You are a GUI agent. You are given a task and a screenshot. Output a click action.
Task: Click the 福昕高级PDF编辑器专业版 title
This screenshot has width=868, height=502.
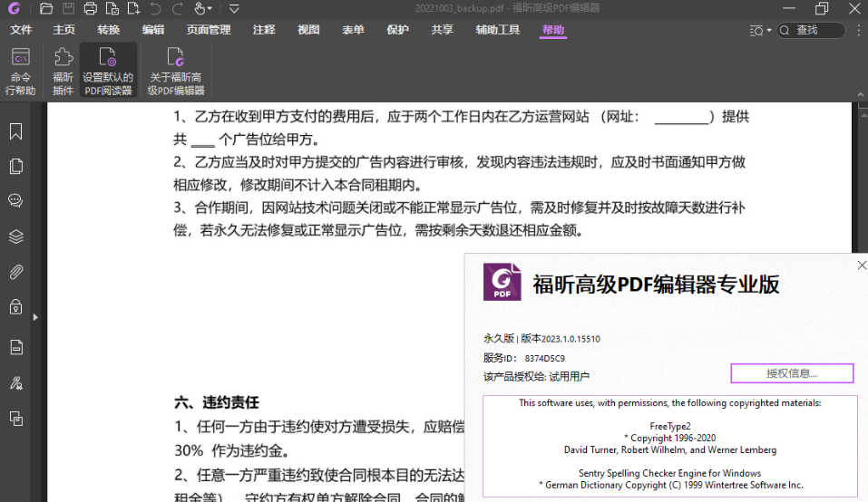click(x=656, y=285)
